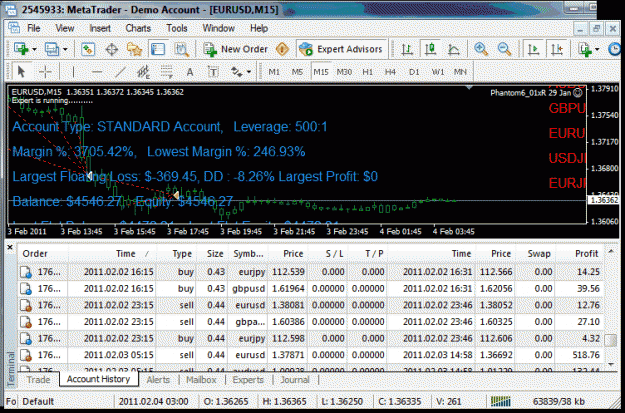
Task: Zoom out on the chart
Action: 504,49
